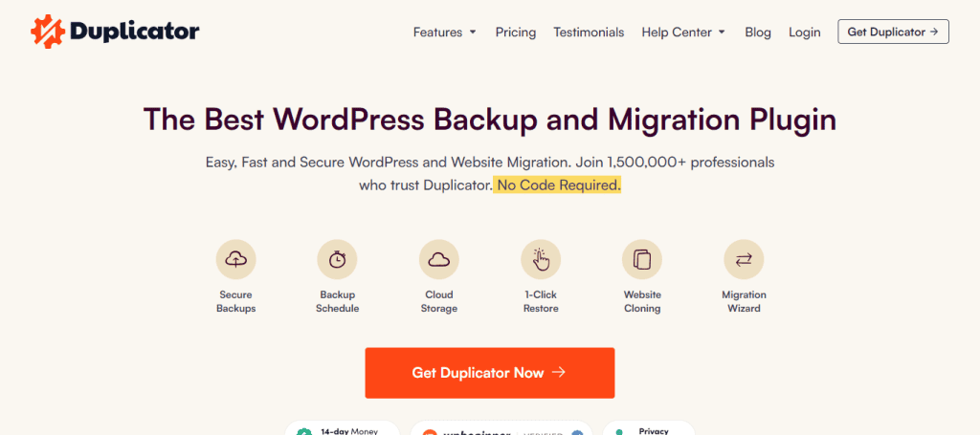Image resolution: width=980 pixels, height=435 pixels.
Task: Click the wpbeginner verified badge
Action: 501,430
